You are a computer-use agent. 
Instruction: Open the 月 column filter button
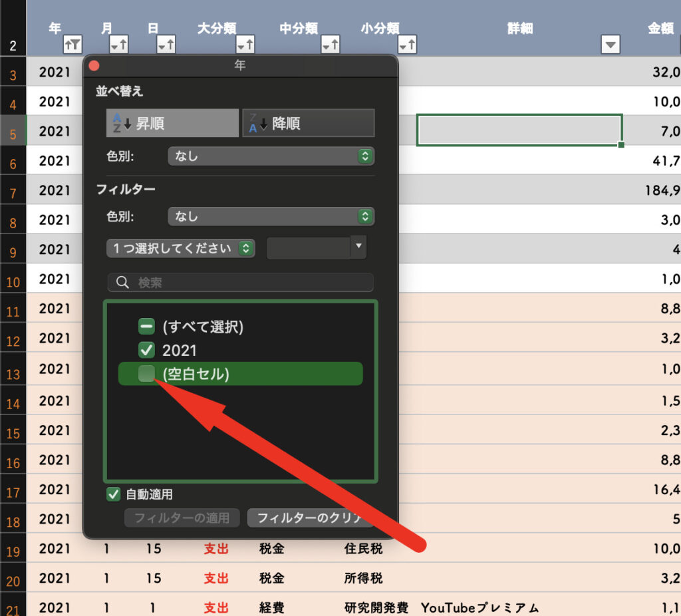[118, 45]
